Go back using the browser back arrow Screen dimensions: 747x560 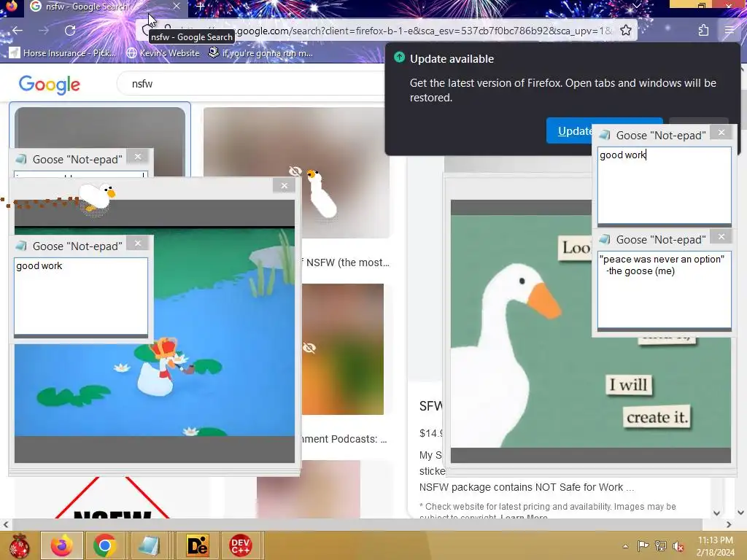coord(18,31)
